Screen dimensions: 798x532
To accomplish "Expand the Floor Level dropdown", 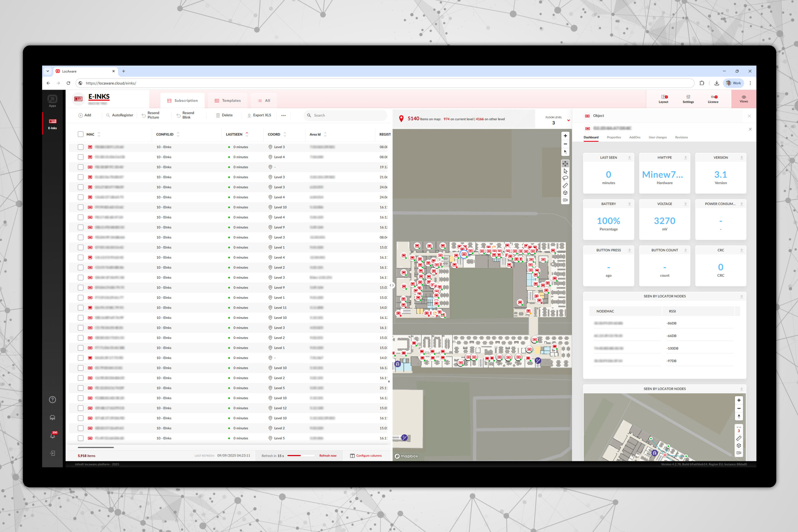I will [x=568, y=120].
